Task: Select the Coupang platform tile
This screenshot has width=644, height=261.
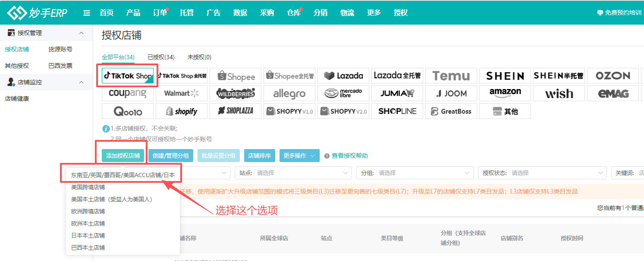Action: click(x=128, y=93)
